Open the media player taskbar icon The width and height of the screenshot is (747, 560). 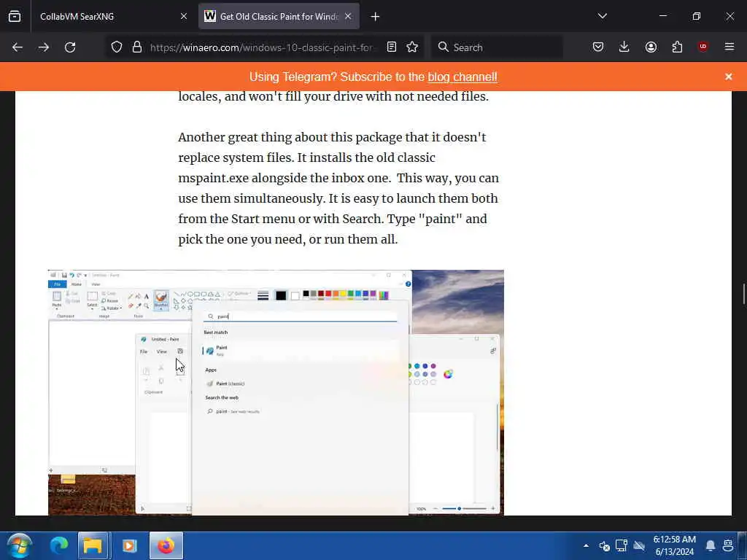[x=130, y=545]
